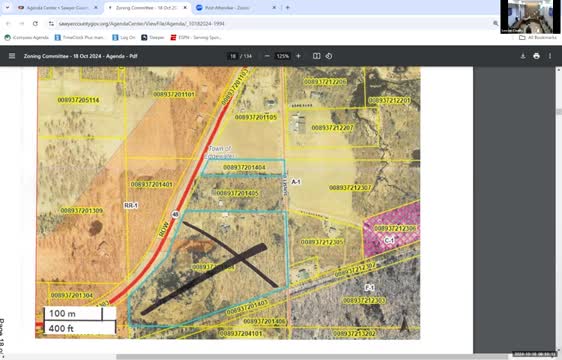This screenshot has height=360, width=562.
Task: View site information icon in address bar
Action: 51,24
